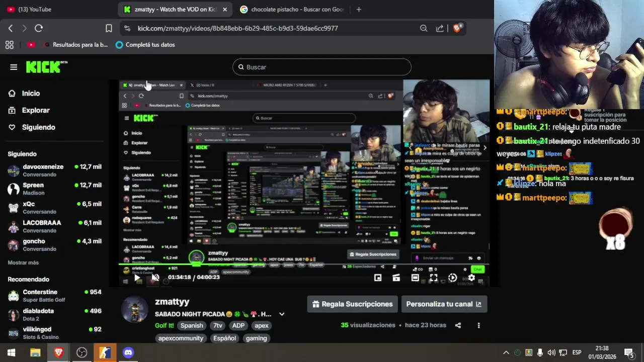Open diabladota recommended channel

pyautogui.click(x=54, y=314)
